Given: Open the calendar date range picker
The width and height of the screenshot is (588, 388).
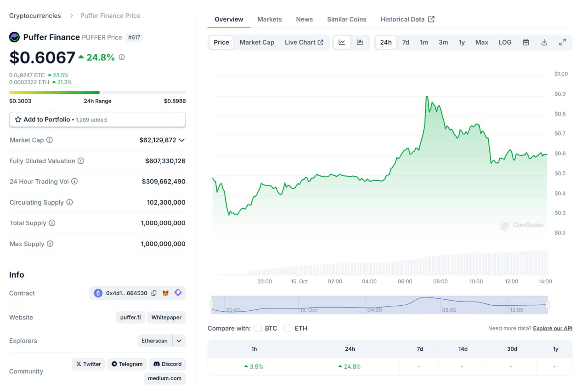Looking at the screenshot, I should coord(526,42).
